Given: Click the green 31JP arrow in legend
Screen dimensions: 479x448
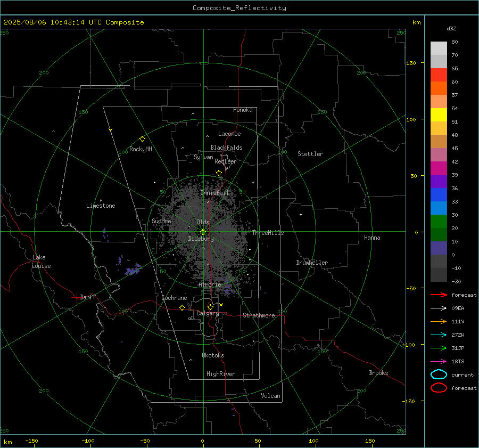Looking at the screenshot, I should point(439,348).
